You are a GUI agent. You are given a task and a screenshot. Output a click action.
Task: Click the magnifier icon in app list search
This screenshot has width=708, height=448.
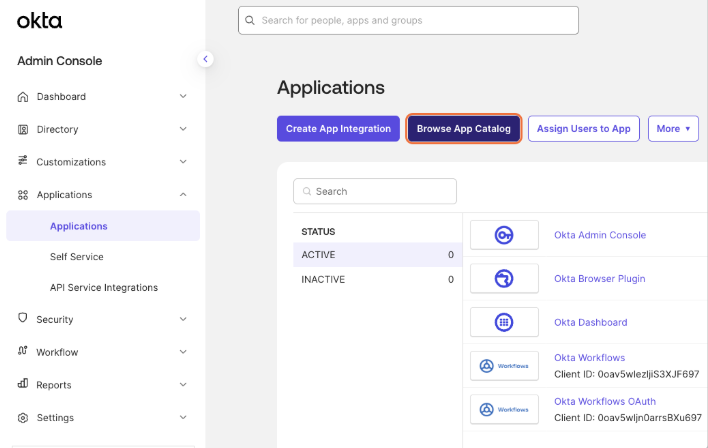[x=307, y=191]
